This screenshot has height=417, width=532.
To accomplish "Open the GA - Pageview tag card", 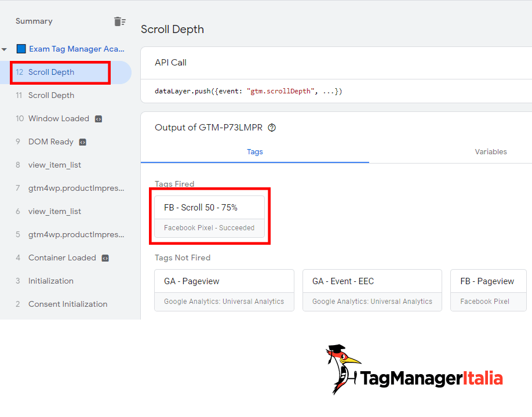I will point(224,291).
